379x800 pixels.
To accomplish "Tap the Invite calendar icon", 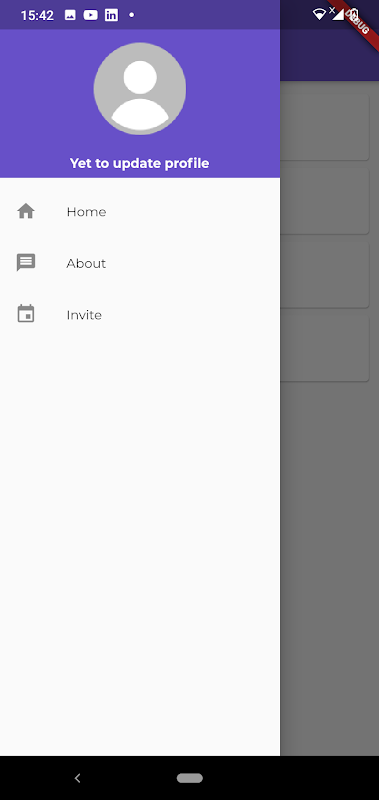I will pyautogui.click(x=26, y=314).
